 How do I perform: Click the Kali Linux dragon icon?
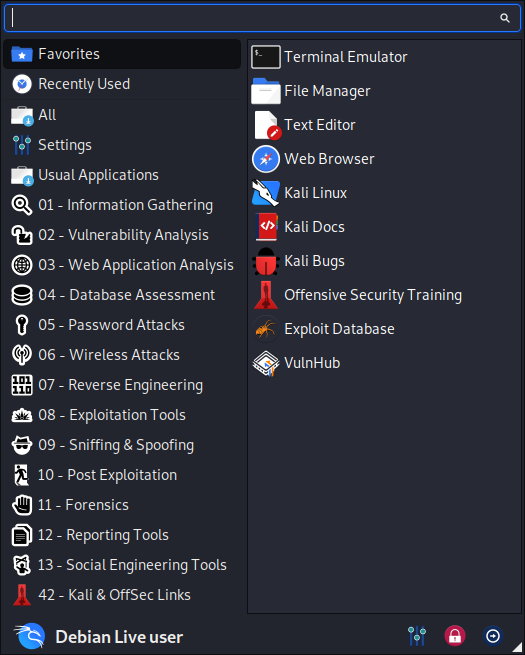pos(266,193)
